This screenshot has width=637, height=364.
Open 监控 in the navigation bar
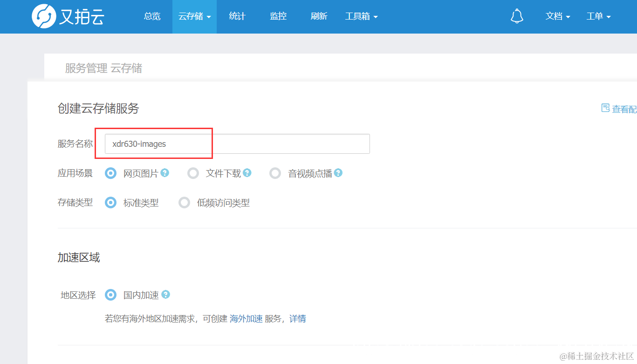(x=278, y=16)
